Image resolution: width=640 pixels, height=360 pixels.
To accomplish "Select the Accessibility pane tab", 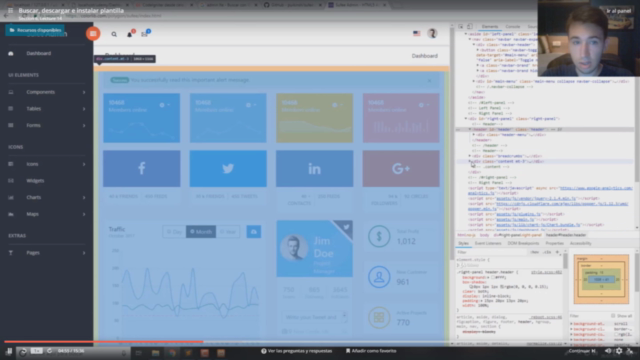I will click(580, 243).
